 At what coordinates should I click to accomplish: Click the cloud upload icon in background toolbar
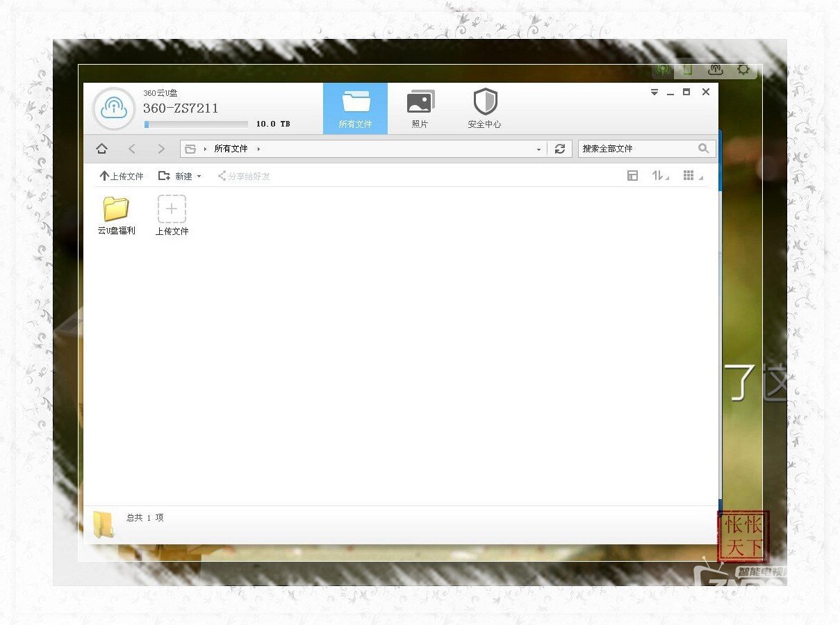pyautogui.click(x=716, y=70)
